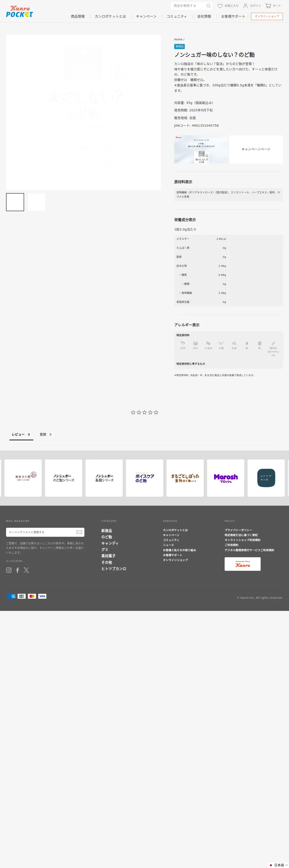Open 会社情報 menu

coord(204,16)
